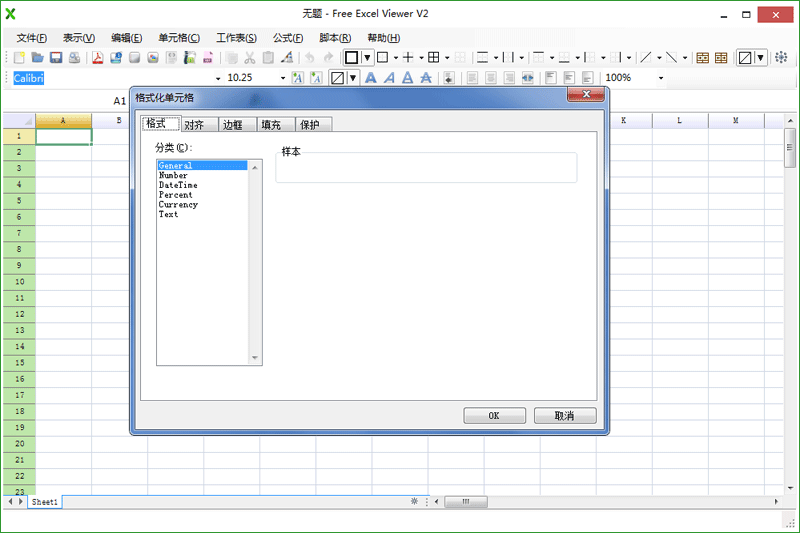
Task: Open the text color dropdown arrow in font toolbar
Action: 353,78
